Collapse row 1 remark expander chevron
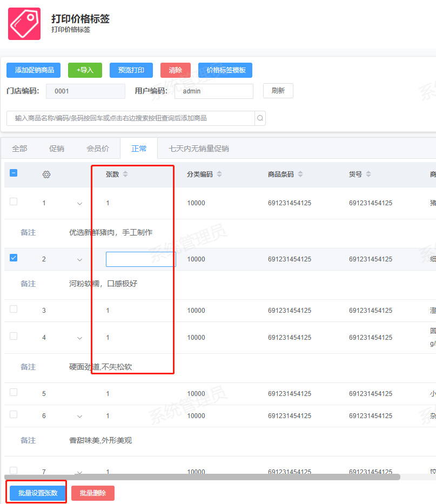Viewport: 436px width, 504px height. (x=80, y=204)
